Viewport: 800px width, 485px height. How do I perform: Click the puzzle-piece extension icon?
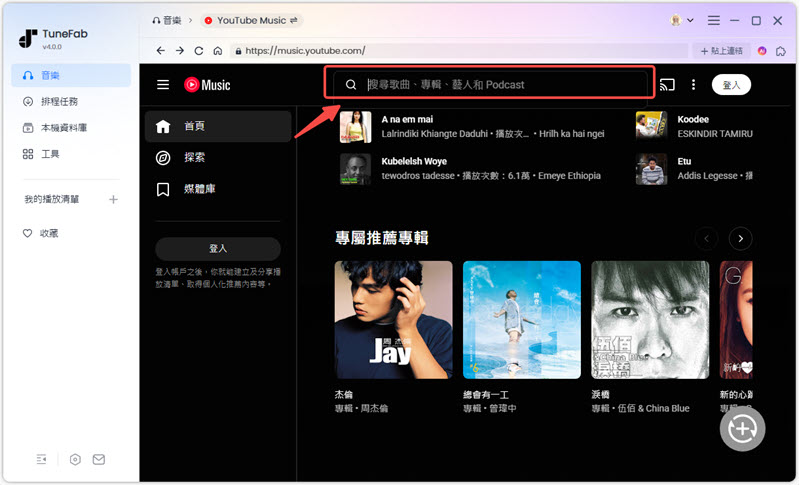click(x=781, y=51)
